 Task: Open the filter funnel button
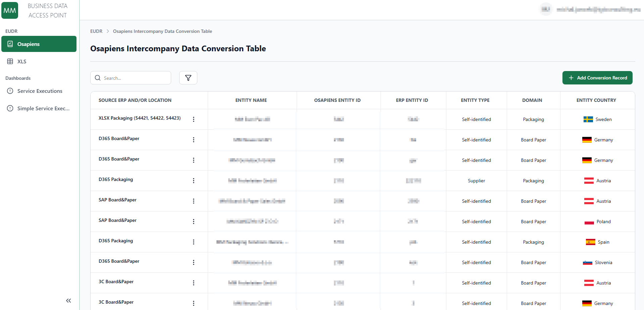pos(188,78)
